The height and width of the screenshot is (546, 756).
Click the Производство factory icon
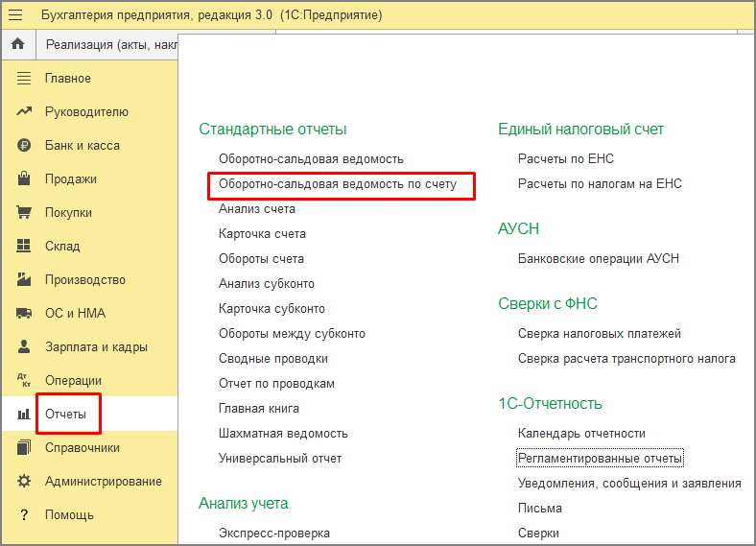point(25,280)
